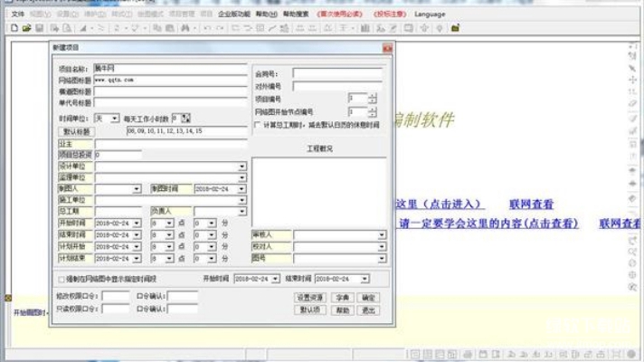644x362 pixels.
Task: Click the 确定 button
Action: coord(368,297)
